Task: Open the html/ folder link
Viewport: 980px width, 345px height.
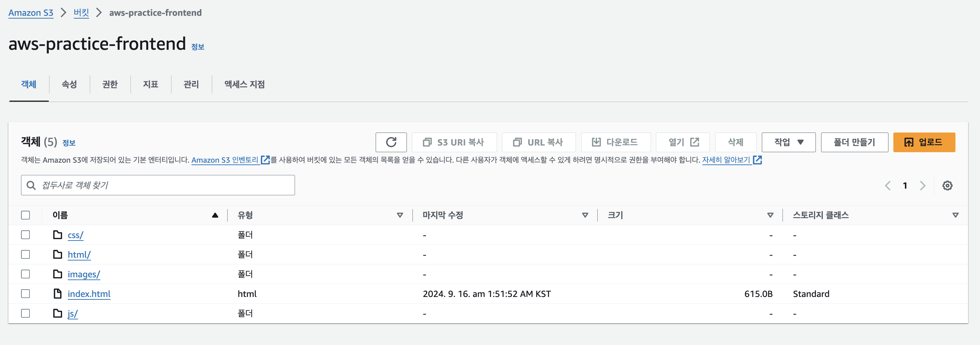Action: pos(79,255)
